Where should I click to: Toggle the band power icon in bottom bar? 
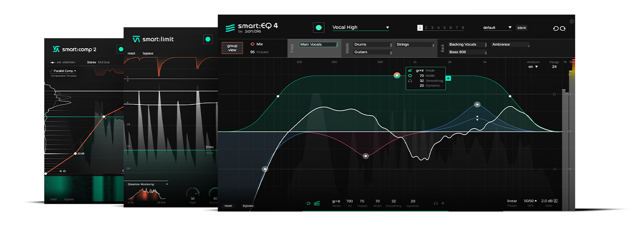[308, 203]
